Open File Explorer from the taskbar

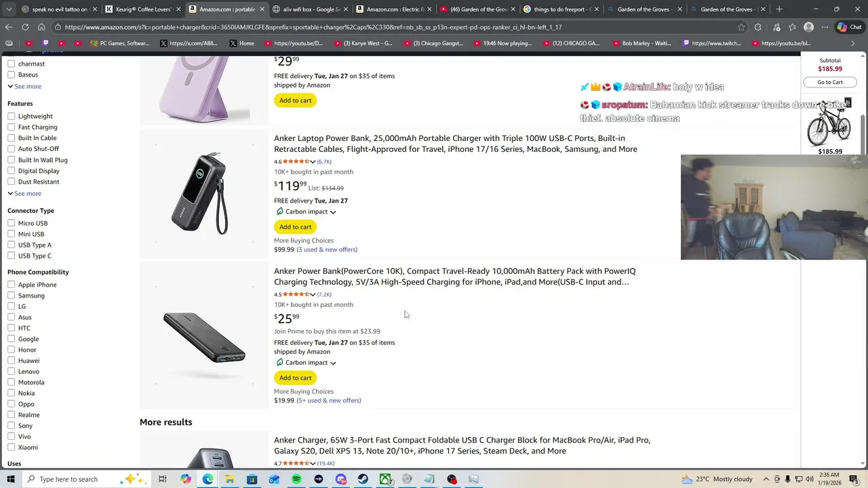point(230,479)
